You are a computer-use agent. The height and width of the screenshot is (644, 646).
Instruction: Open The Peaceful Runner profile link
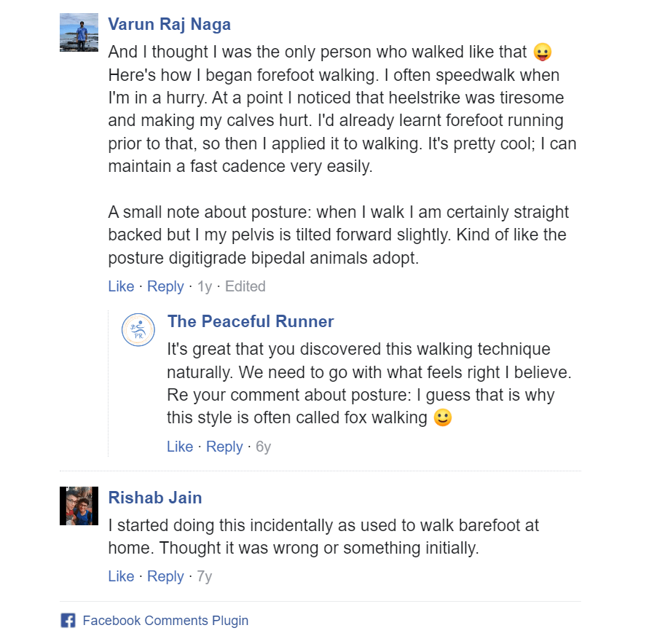[250, 321]
